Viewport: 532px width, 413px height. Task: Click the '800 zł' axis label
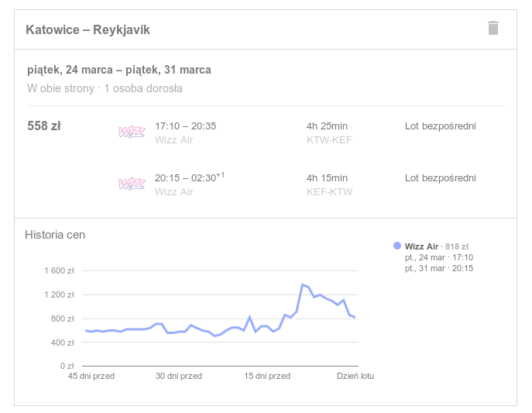(x=63, y=318)
